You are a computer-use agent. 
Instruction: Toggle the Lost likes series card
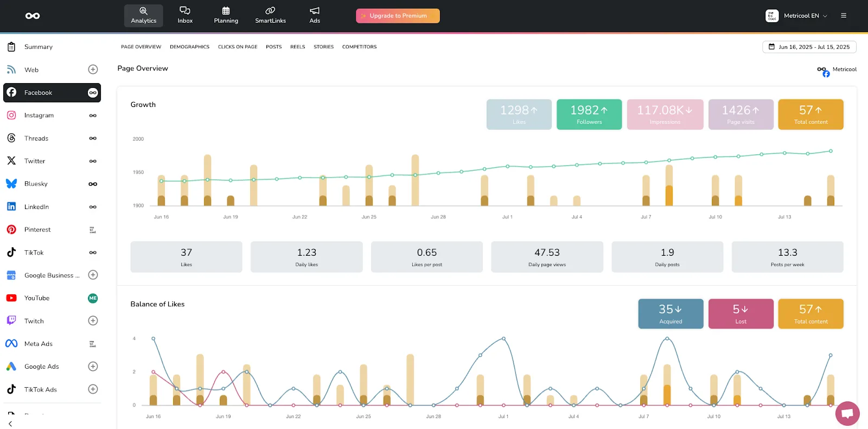coord(741,313)
